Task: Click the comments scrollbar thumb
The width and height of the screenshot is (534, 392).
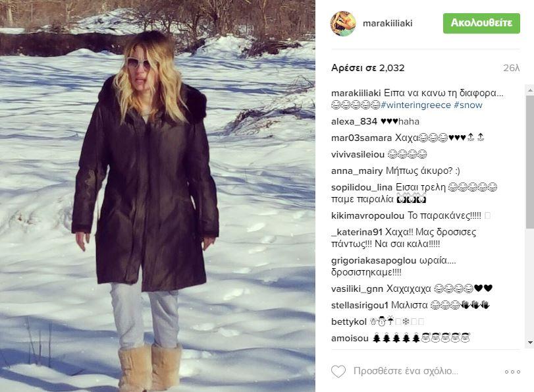Action: 530,162
